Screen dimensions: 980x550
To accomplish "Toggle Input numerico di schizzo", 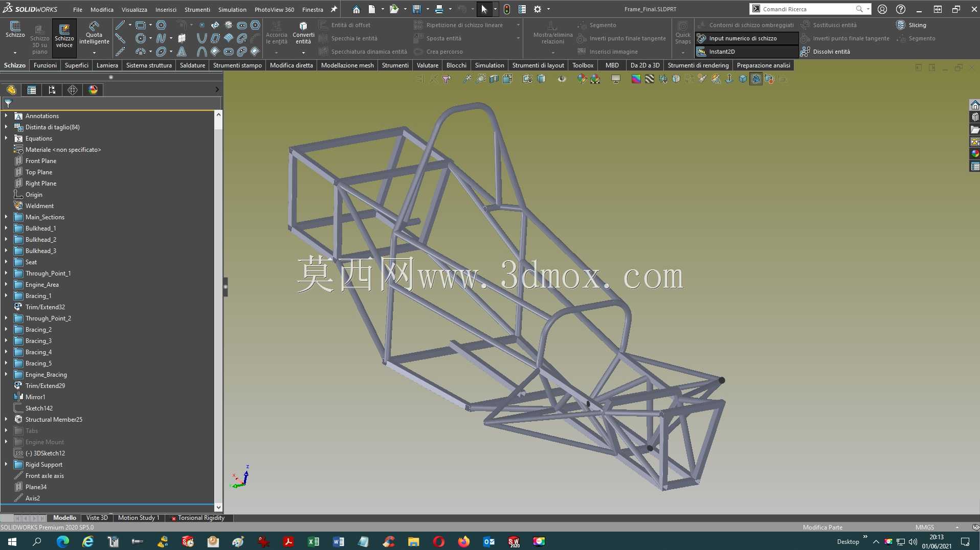I will 746,38.
